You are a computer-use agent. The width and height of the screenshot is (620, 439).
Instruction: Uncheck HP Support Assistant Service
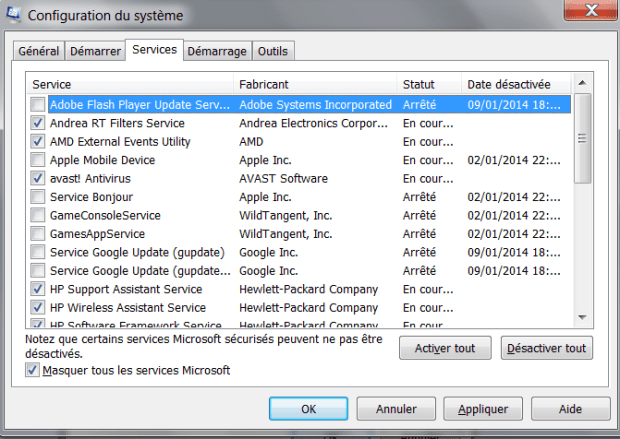coord(37,289)
